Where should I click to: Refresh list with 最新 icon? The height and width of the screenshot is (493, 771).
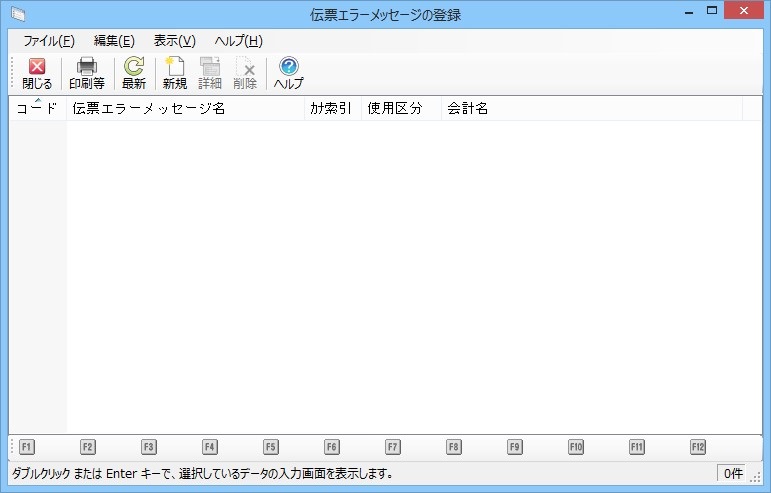coord(134,73)
